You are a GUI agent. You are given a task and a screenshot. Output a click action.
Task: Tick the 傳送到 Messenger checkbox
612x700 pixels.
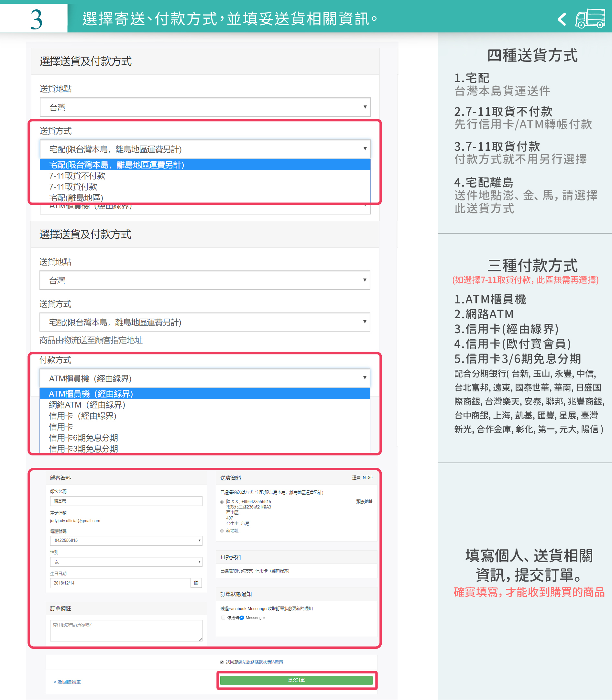point(223,618)
